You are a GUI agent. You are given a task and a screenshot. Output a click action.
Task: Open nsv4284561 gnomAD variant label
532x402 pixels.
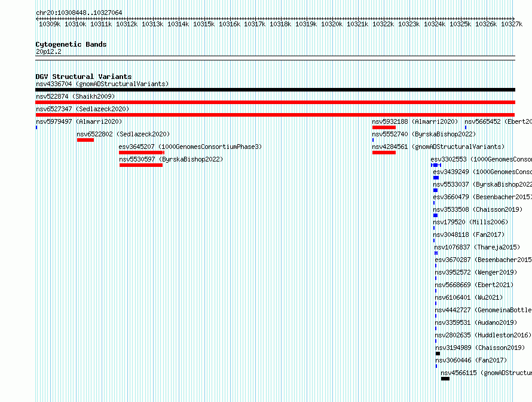(x=438, y=147)
